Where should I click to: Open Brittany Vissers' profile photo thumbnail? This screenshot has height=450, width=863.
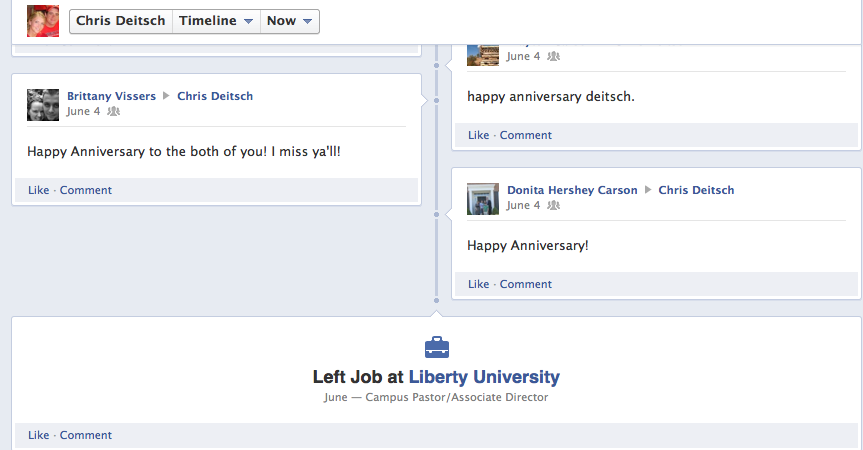point(43,105)
